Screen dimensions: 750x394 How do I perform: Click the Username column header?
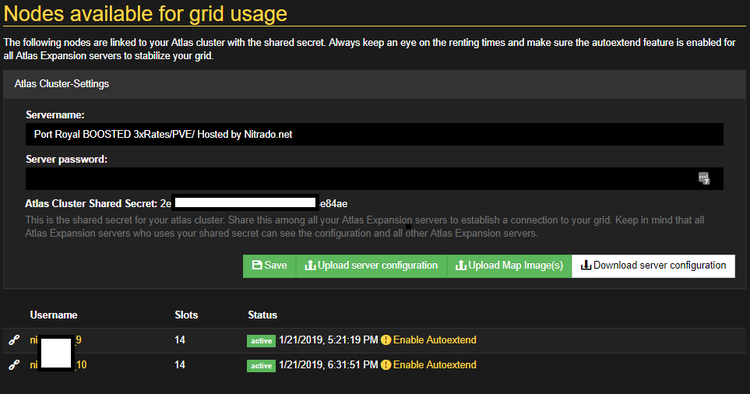(x=54, y=315)
